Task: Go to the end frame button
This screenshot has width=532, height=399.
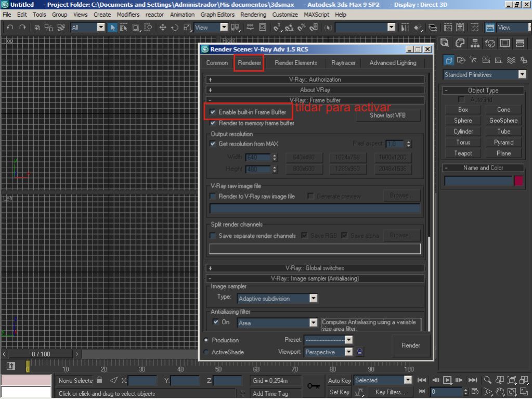Action: [473, 380]
